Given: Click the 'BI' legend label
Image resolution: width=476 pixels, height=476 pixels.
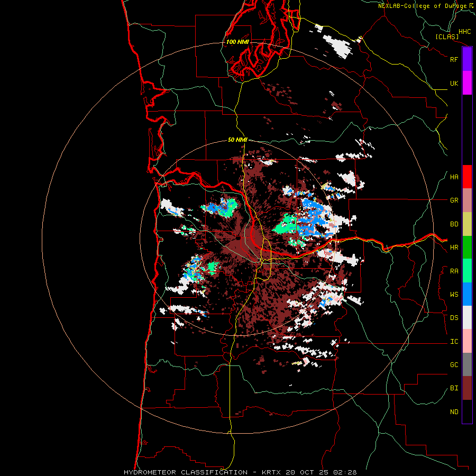Looking at the screenshot, I should point(454,388).
